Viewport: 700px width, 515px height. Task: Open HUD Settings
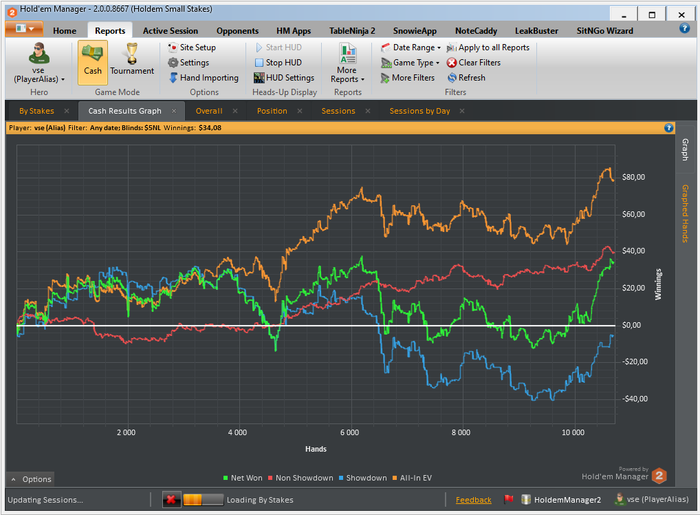[x=284, y=78]
